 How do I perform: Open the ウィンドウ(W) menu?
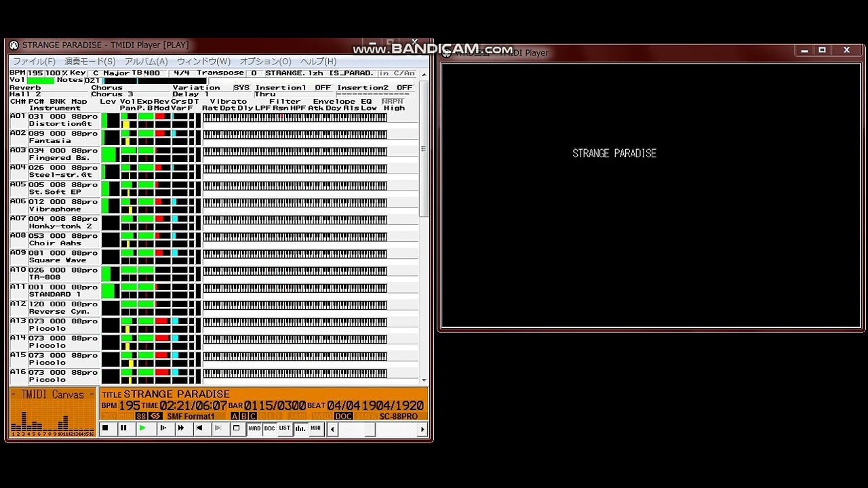coord(203,61)
